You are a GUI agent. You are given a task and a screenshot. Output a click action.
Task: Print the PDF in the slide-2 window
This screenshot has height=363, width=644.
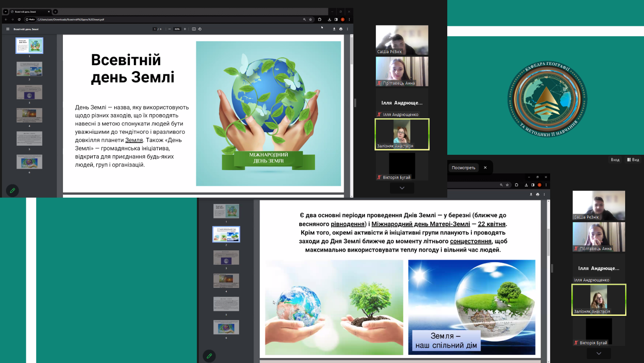coord(538,194)
